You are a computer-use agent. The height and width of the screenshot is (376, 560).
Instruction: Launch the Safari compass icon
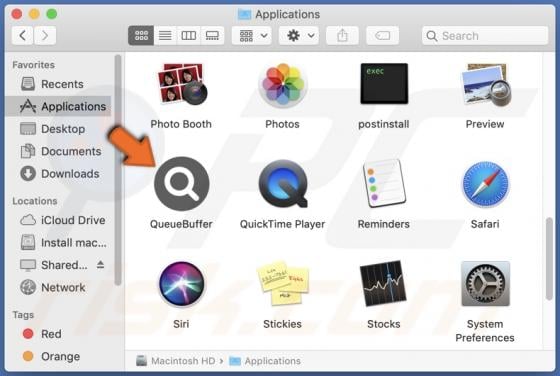(x=485, y=184)
